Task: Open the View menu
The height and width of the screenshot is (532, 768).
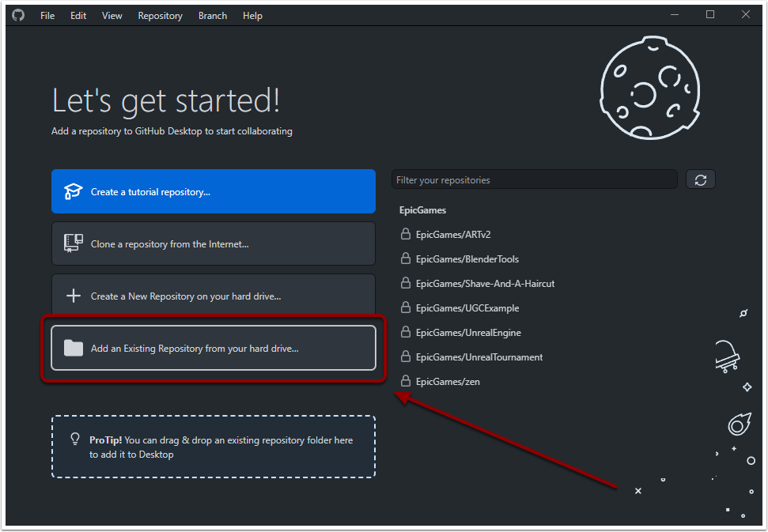Action: (x=112, y=16)
